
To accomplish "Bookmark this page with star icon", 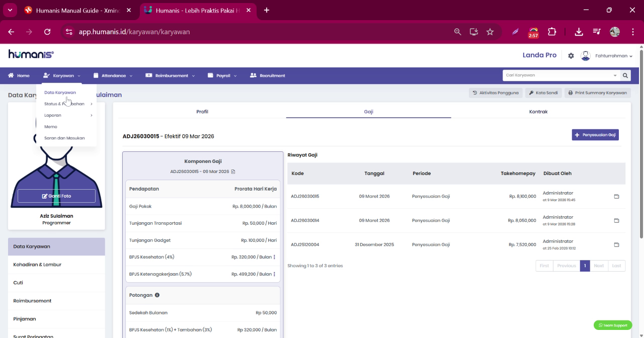I will pyautogui.click(x=490, y=32).
